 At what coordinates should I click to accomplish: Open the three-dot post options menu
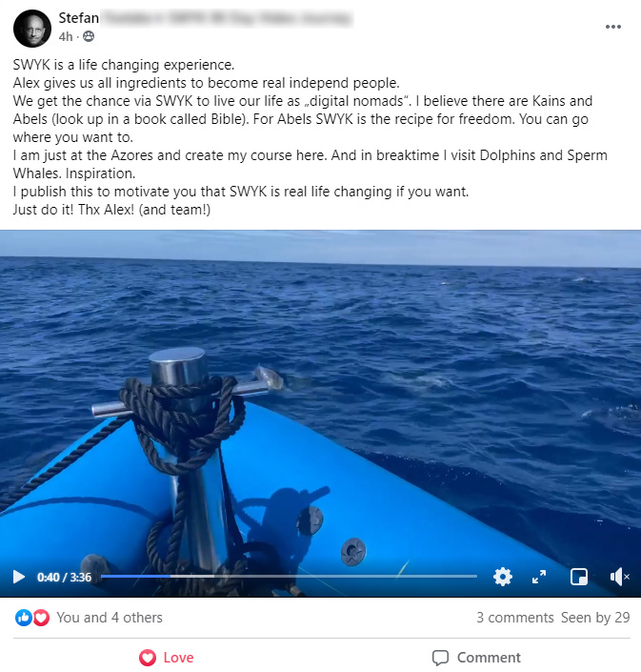tap(612, 27)
